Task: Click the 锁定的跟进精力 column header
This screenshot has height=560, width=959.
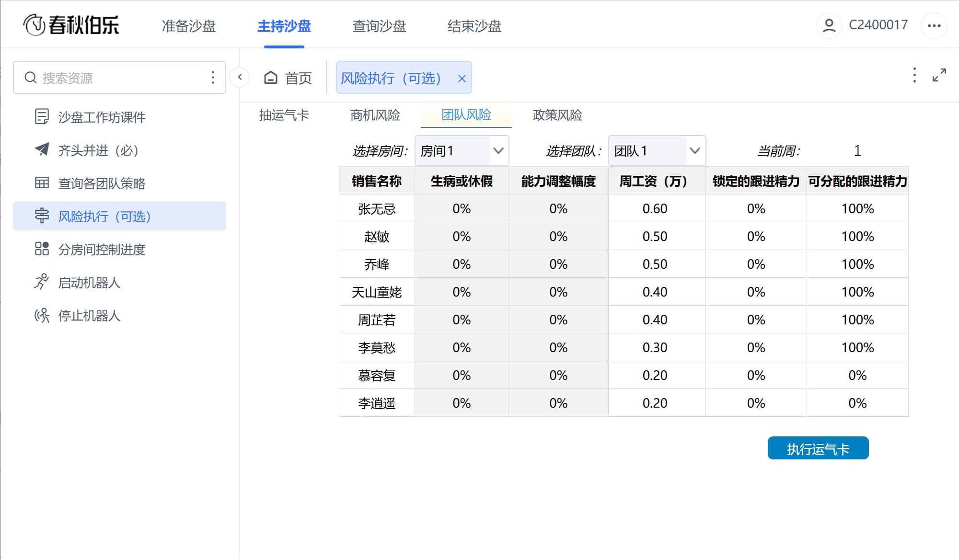Action: [x=756, y=181]
